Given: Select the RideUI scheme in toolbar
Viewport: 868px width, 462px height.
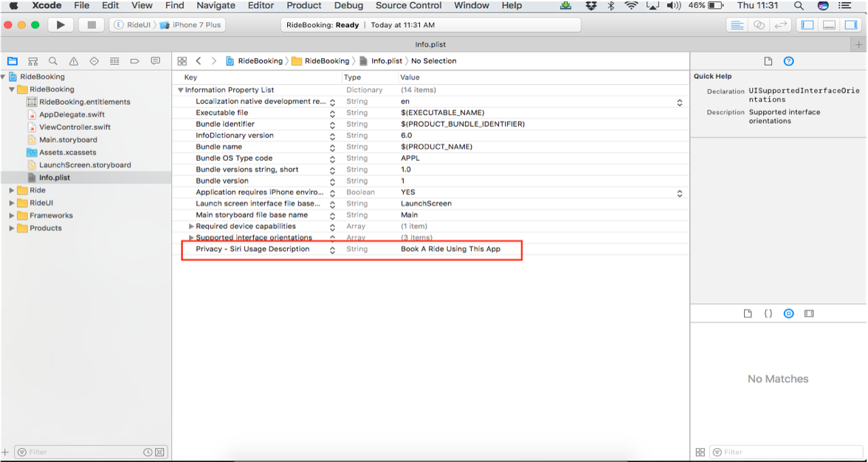Looking at the screenshot, I should coord(133,25).
